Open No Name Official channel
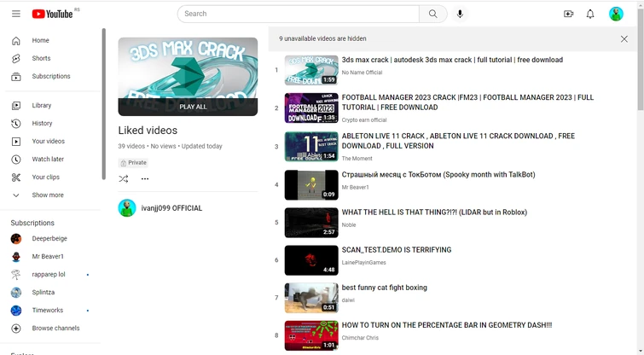Screen dimensions: 644x355 point(362,73)
